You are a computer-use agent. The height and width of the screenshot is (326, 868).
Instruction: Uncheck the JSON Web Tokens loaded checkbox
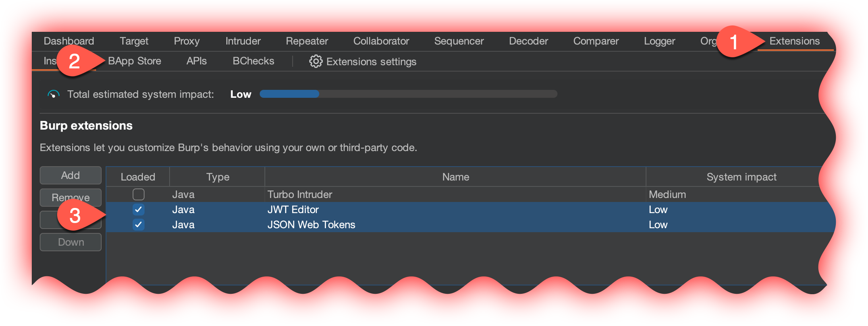click(x=138, y=225)
